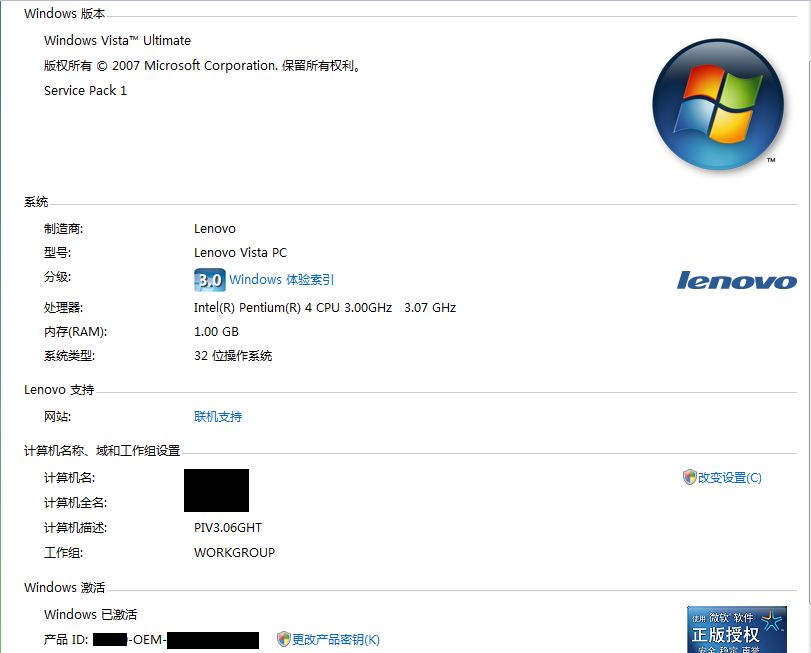Click the manufacturer value Lenovo
811x653 pixels.
coord(215,229)
